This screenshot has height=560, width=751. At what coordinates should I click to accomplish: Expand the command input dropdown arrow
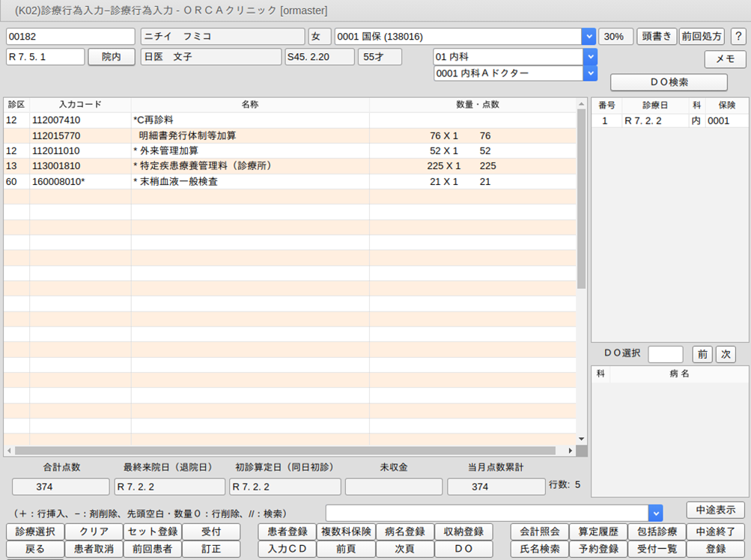pyautogui.click(x=655, y=512)
